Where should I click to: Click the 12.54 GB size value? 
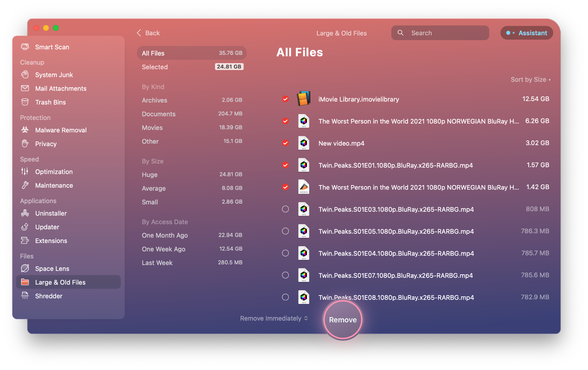(x=536, y=99)
